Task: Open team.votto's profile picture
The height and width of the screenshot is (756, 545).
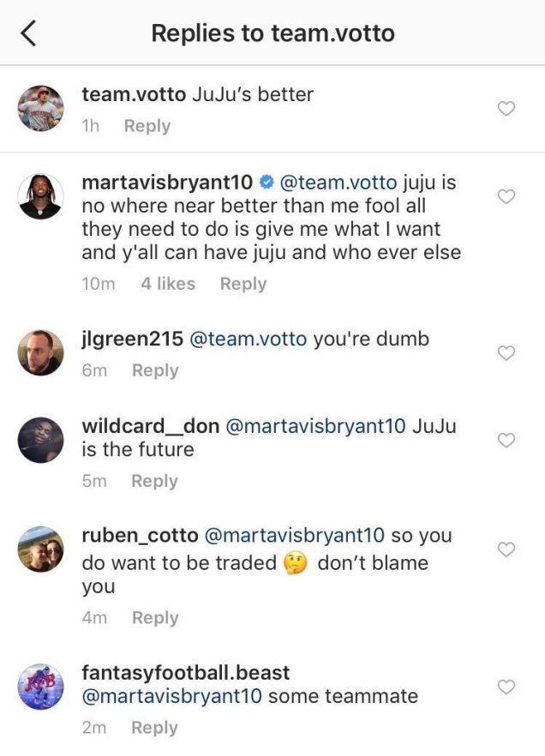Action: click(x=41, y=108)
